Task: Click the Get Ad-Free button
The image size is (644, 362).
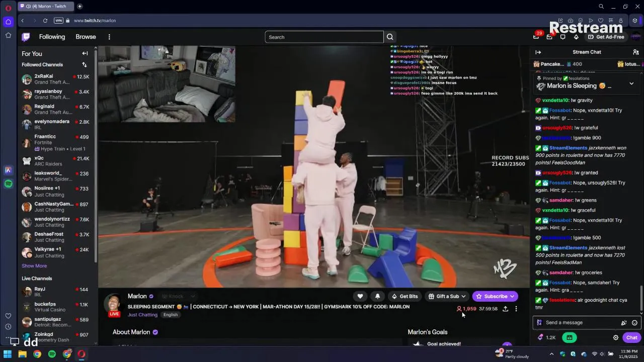Action: click(606, 37)
